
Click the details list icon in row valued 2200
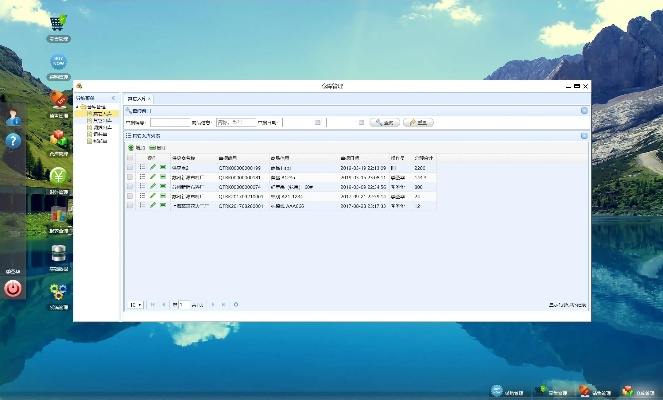coord(142,167)
